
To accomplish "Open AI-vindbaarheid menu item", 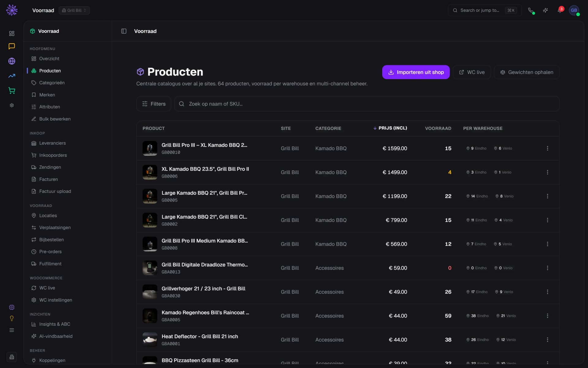I will point(56,336).
